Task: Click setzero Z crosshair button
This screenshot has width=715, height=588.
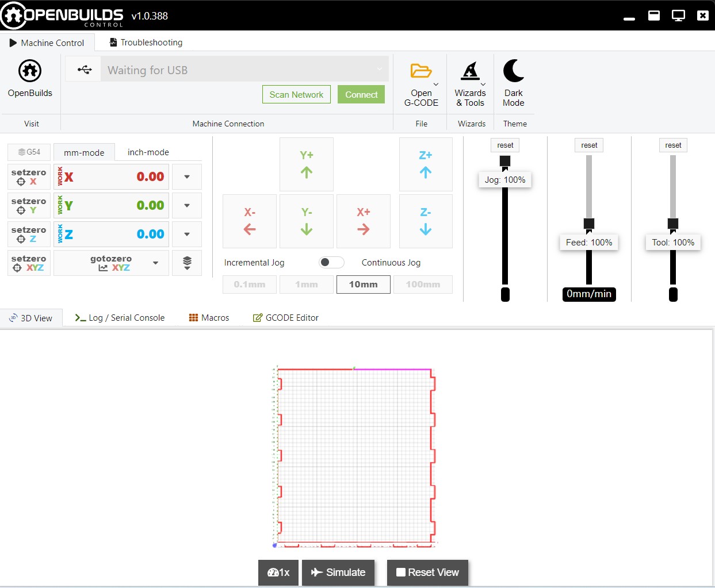Action: (x=29, y=235)
